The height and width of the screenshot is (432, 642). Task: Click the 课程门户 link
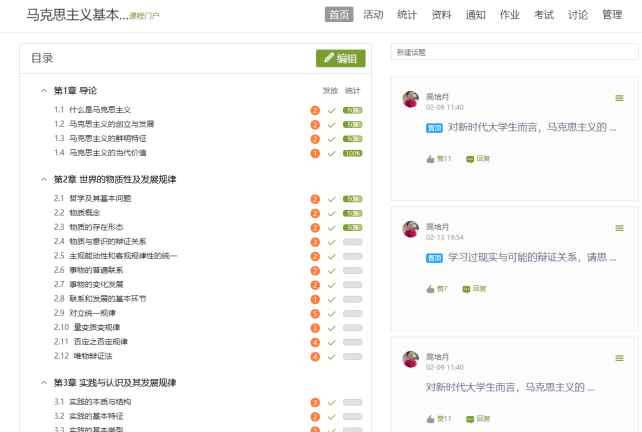(144, 16)
